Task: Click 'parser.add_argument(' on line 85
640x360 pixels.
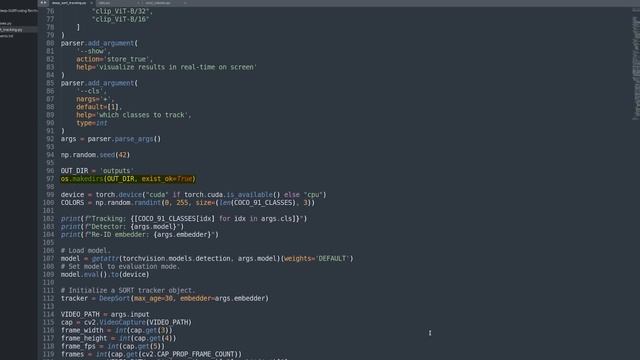Action: click(99, 83)
